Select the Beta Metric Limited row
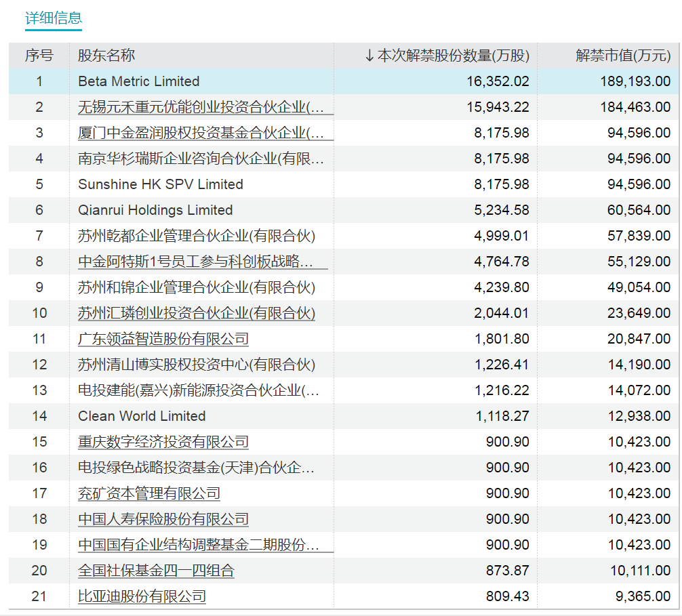The image size is (682, 616). (344, 81)
